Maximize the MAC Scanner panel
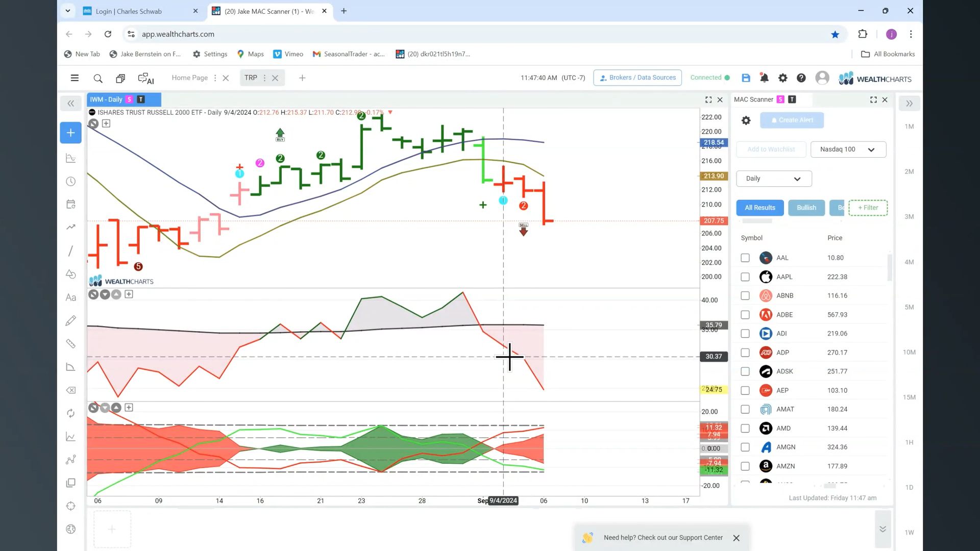The image size is (980, 551). coord(873,100)
